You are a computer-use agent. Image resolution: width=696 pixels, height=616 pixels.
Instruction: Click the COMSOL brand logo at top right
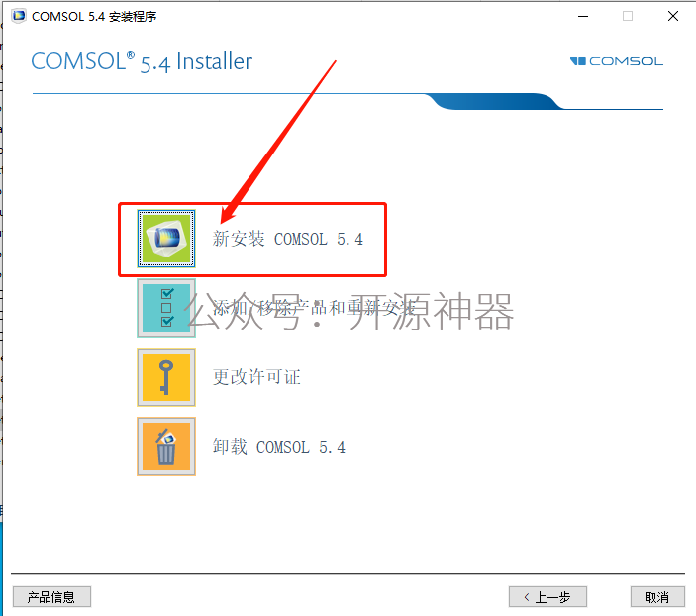coord(616,61)
